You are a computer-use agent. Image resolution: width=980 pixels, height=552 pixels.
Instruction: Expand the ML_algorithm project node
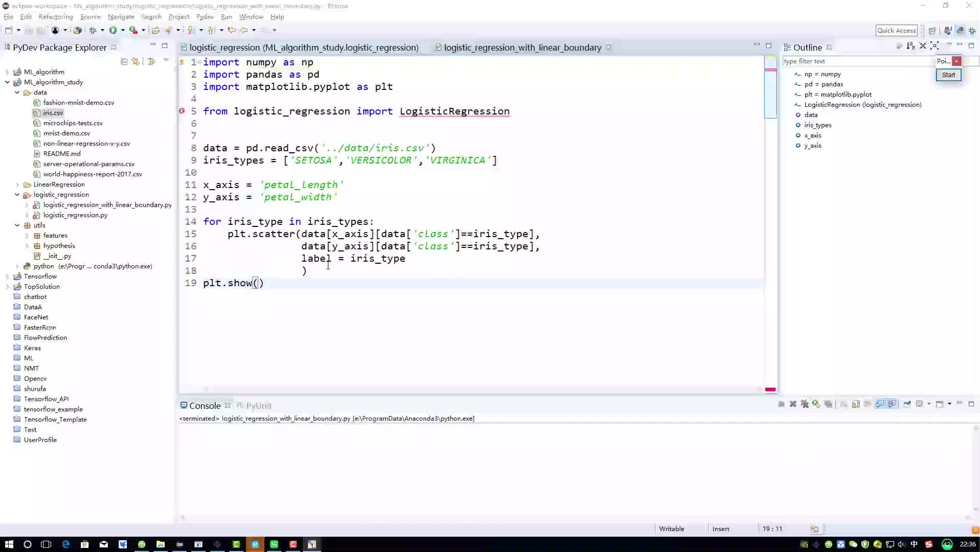7,72
